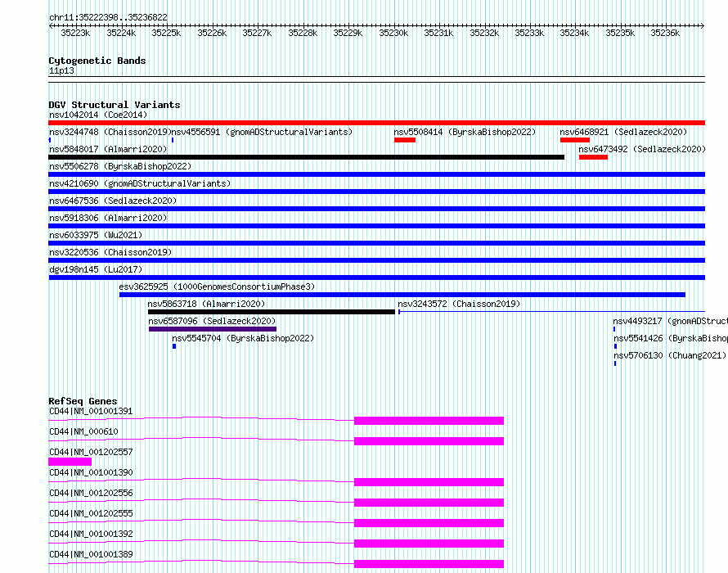
Task: Open nsv5848017 (Almarri2020) variant label
Action: [x=108, y=149]
